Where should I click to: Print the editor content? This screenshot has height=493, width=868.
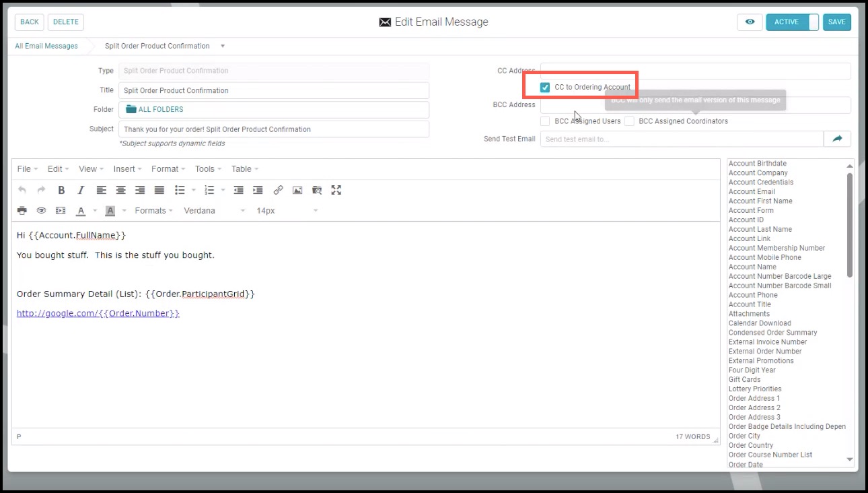click(22, 211)
